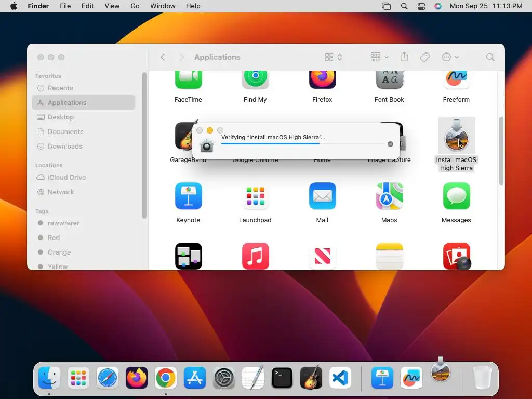Open Downloads in the sidebar
The width and height of the screenshot is (532, 399).
84,146
